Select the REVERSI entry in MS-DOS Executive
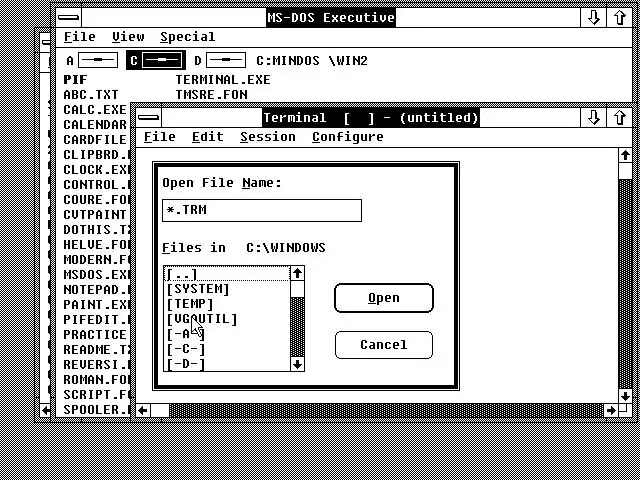Viewport: 640px width, 480px height. [x=96, y=365]
